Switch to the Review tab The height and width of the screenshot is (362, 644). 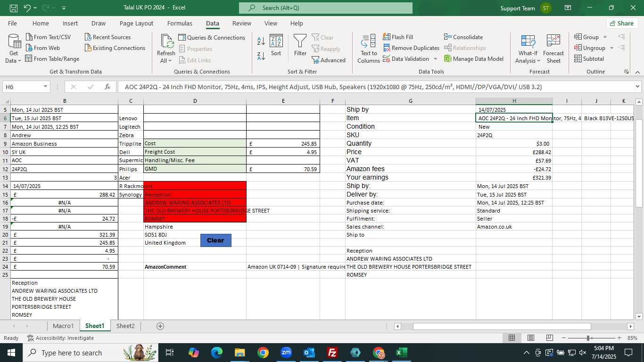pos(242,23)
